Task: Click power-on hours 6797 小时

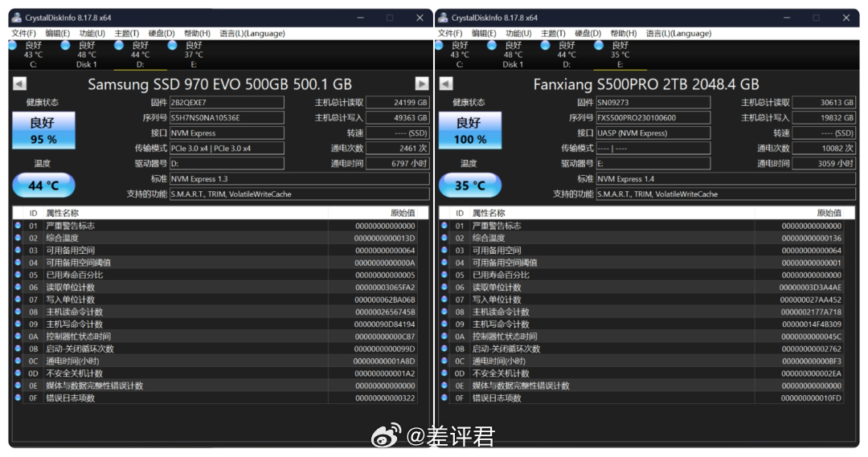Action: tap(398, 163)
